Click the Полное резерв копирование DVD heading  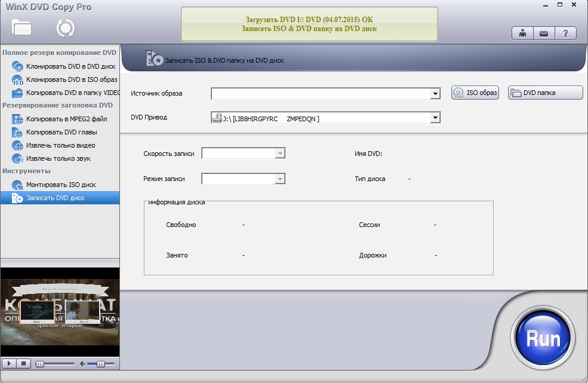tap(59, 53)
